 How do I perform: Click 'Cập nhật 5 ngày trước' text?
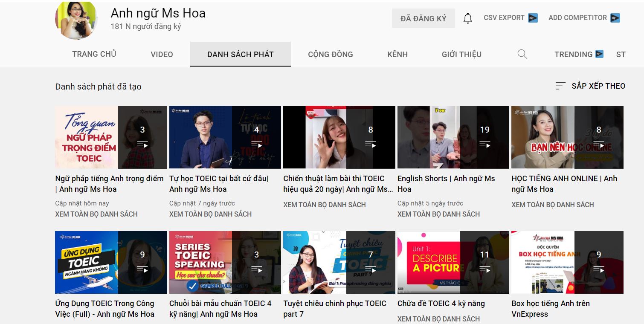coord(430,203)
